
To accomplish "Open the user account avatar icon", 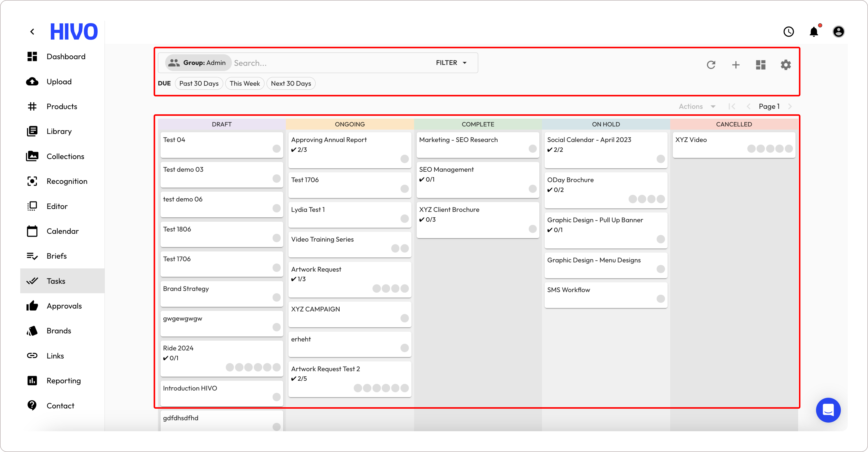I will click(x=838, y=32).
